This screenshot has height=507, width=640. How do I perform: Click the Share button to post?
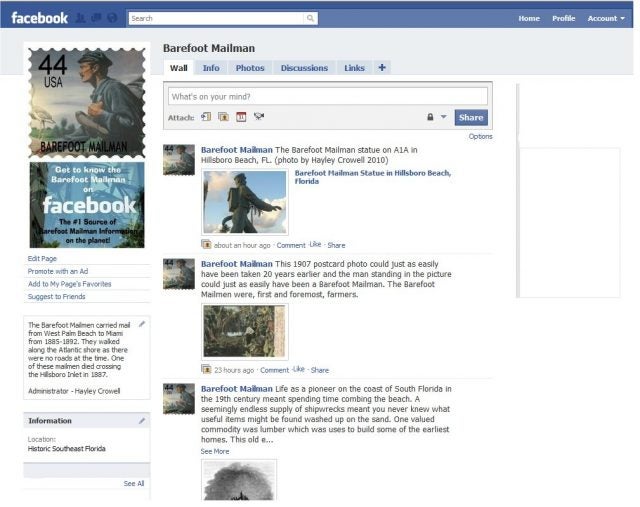[x=471, y=118]
